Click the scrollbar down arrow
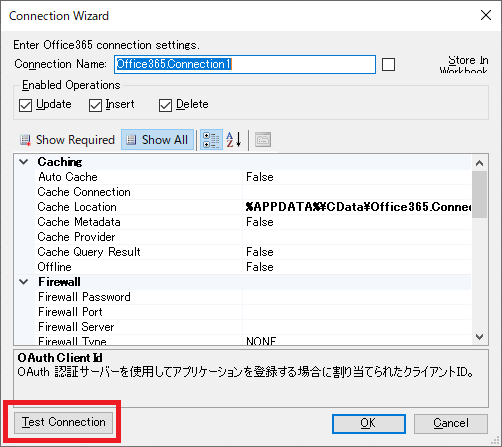 [x=479, y=337]
